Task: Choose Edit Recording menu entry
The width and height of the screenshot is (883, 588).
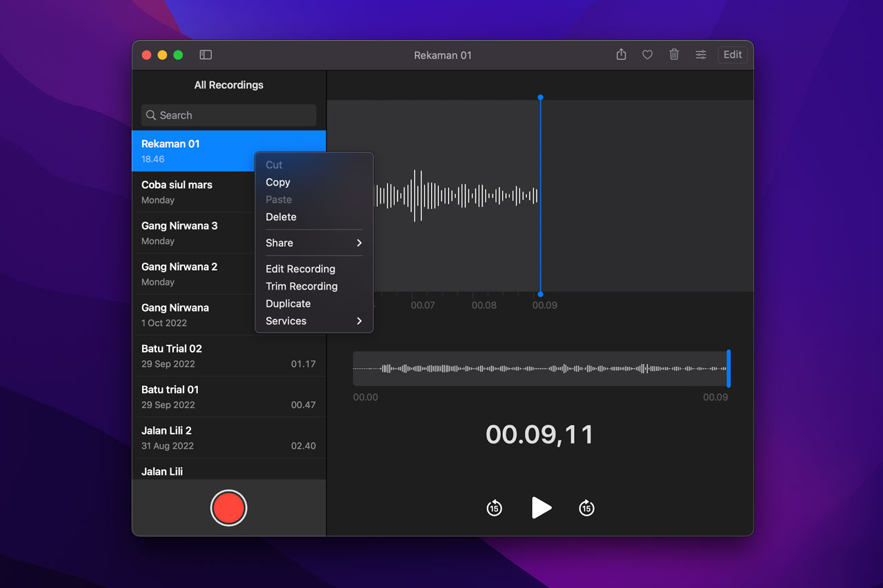Action: point(300,269)
